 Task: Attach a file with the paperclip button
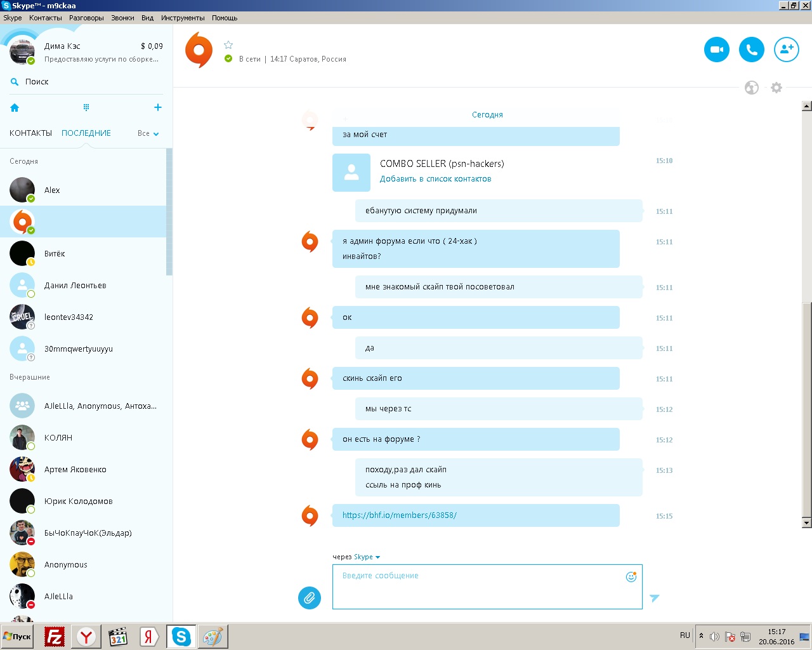tap(310, 597)
